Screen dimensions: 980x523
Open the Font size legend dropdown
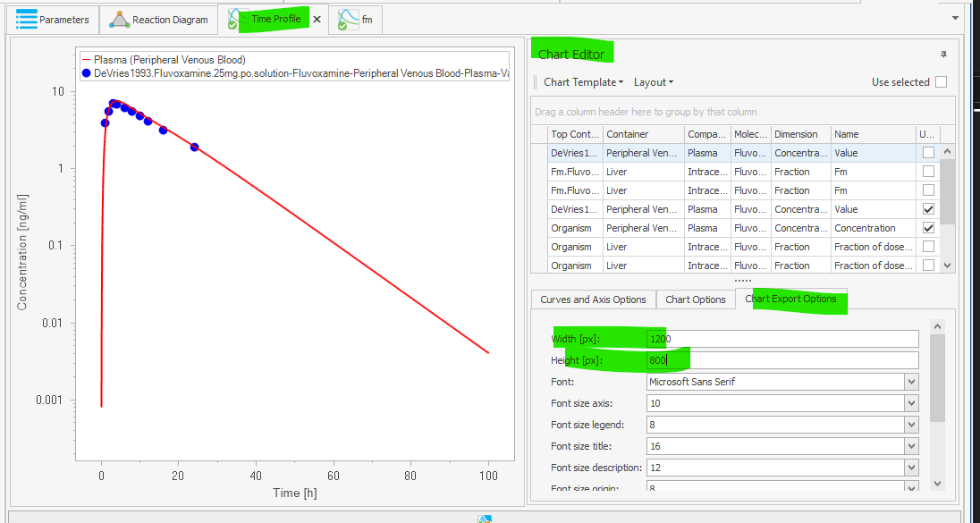pos(910,425)
